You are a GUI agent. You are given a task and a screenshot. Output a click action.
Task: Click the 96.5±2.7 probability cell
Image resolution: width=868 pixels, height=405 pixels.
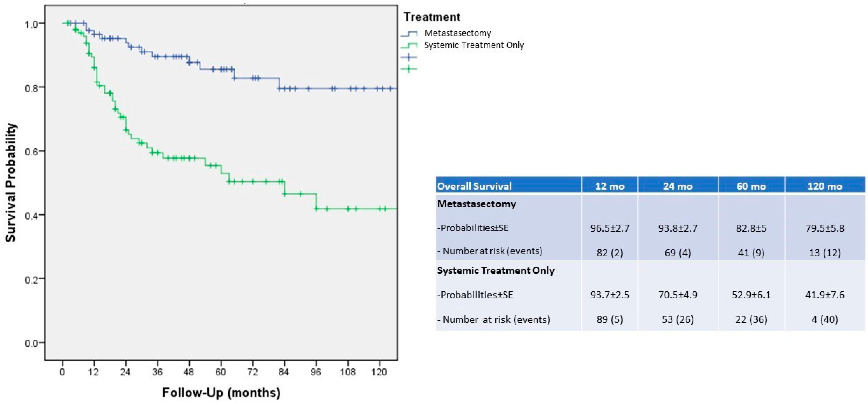[x=610, y=228]
